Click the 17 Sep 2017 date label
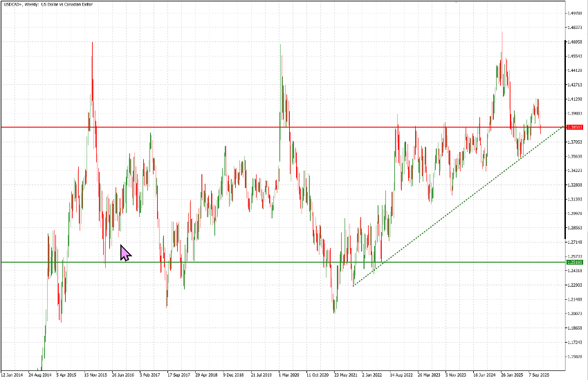The width and height of the screenshot is (588, 380). pos(181,374)
